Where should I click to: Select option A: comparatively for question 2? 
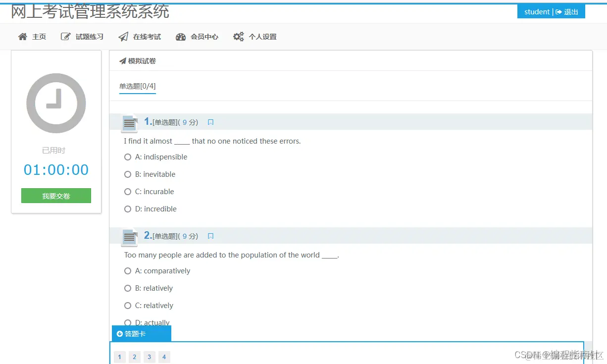click(x=128, y=271)
